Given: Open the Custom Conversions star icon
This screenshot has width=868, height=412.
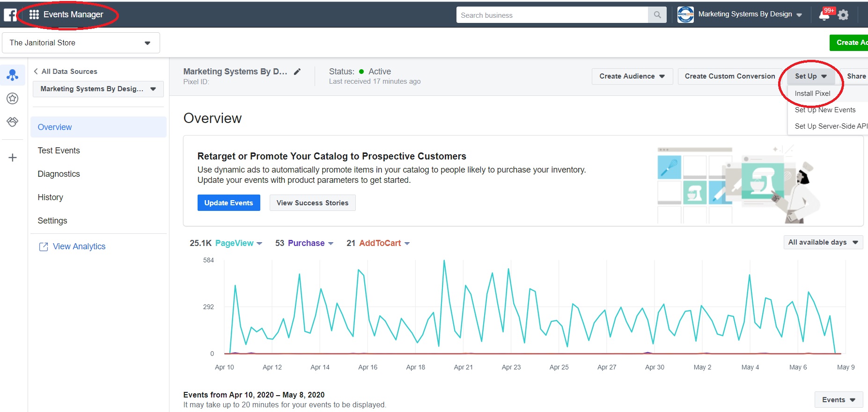Looking at the screenshot, I should tap(13, 98).
